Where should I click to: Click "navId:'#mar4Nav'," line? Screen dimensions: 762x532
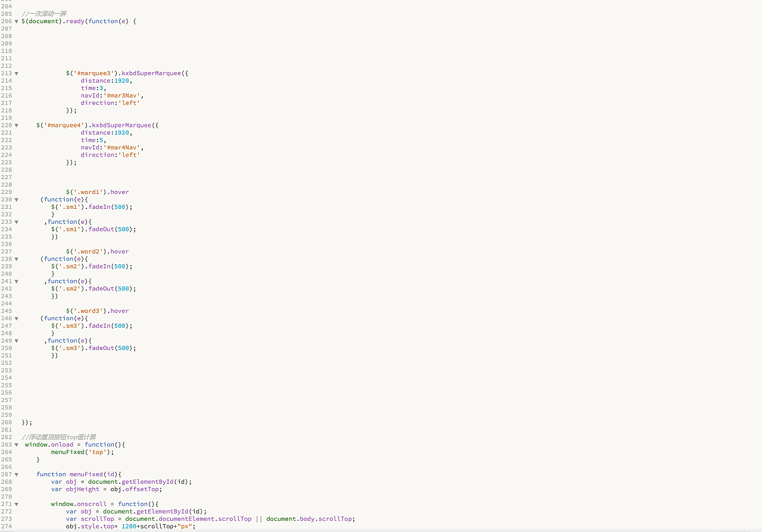tap(113, 148)
